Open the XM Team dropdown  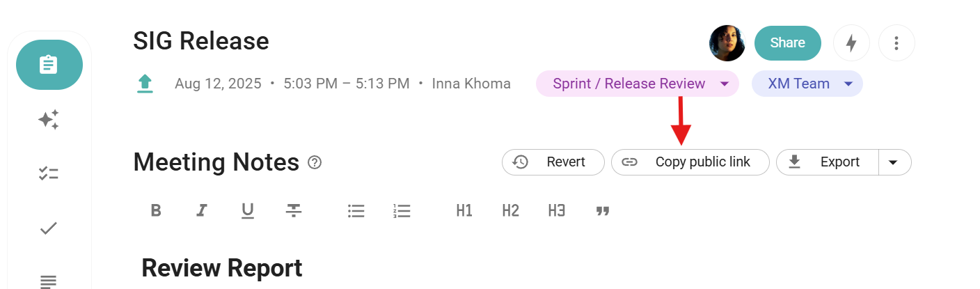(x=848, y=84)
